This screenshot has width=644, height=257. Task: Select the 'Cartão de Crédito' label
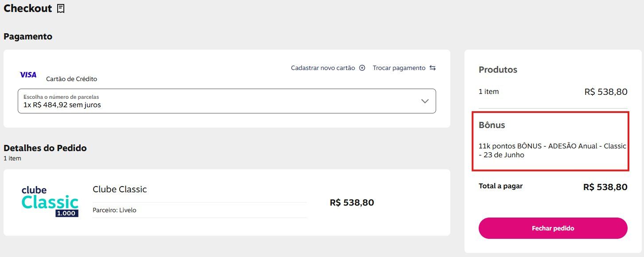click(x=71, y=79)
